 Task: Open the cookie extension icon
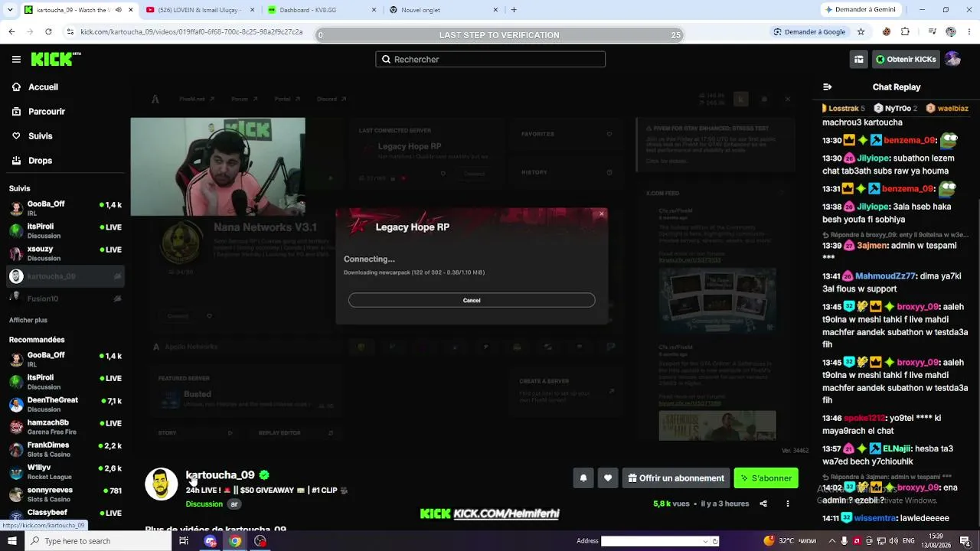pos(887,32)
